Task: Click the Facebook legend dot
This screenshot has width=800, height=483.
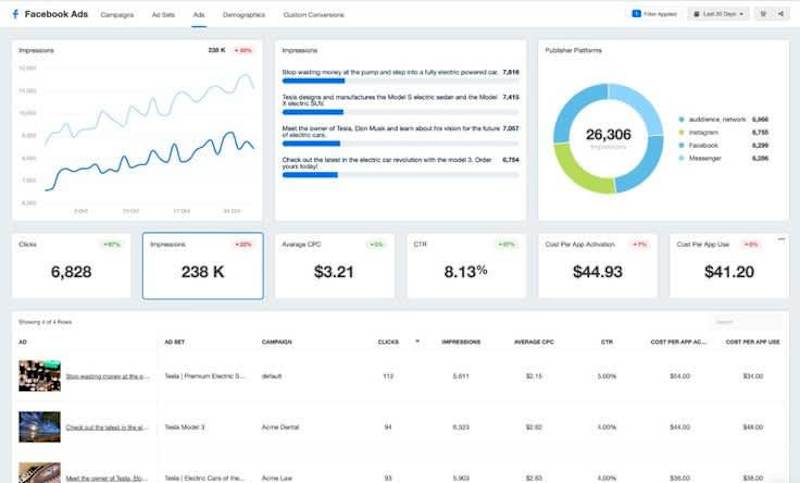Action: coord(681,145)
